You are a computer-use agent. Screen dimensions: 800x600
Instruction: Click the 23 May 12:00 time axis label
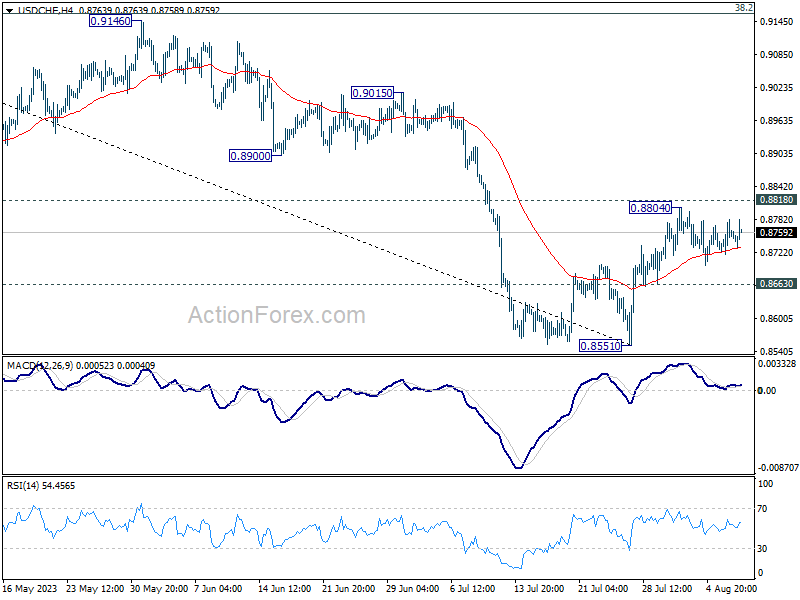tap(95, 588)
